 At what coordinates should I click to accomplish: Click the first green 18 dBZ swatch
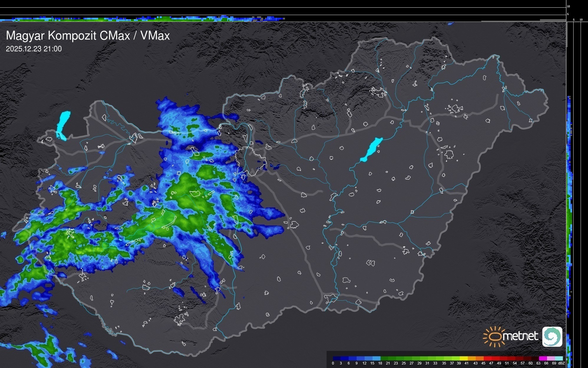pyautogui.click(x=384, y=358)
